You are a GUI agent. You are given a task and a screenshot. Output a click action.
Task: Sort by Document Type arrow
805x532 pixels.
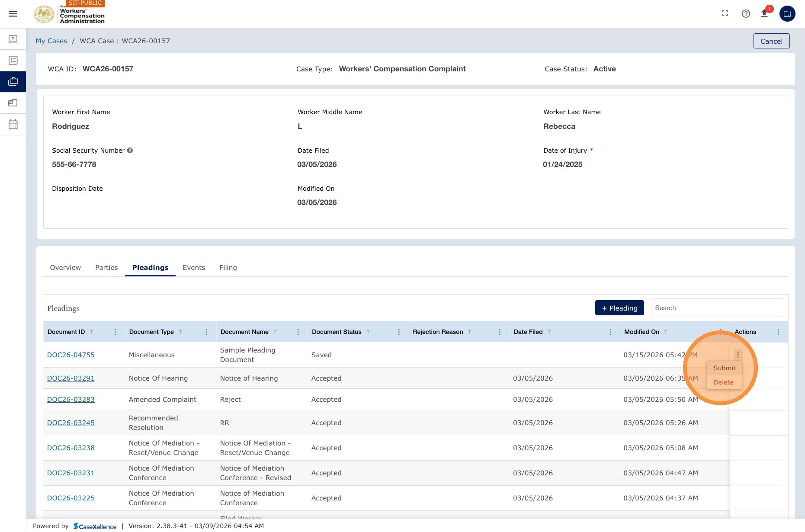(x=180, y=332)
